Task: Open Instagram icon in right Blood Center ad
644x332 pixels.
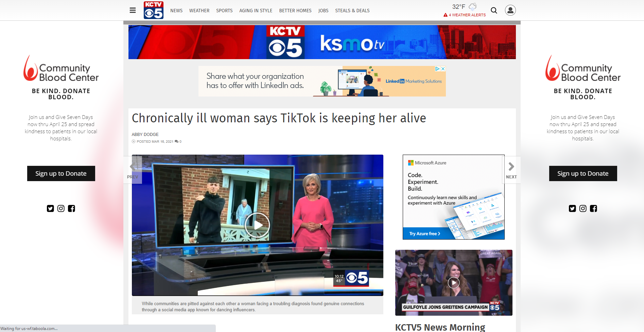Action: point(583,208)
